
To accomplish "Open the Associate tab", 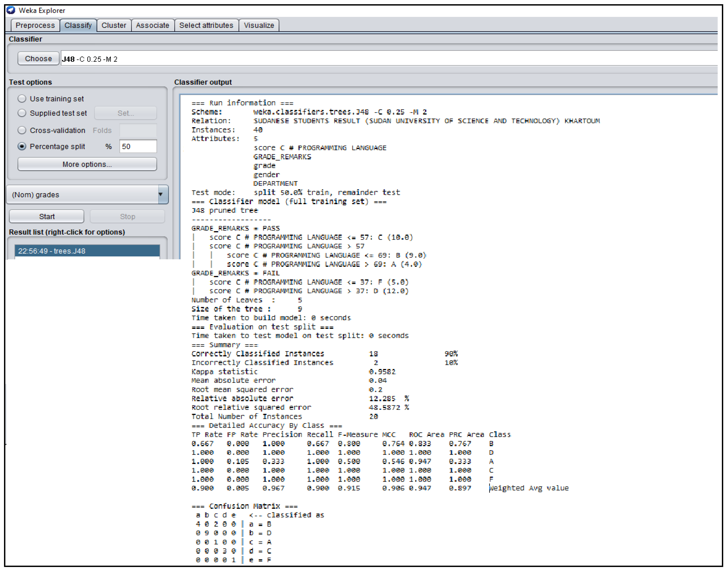I will [x=153, y=25].
